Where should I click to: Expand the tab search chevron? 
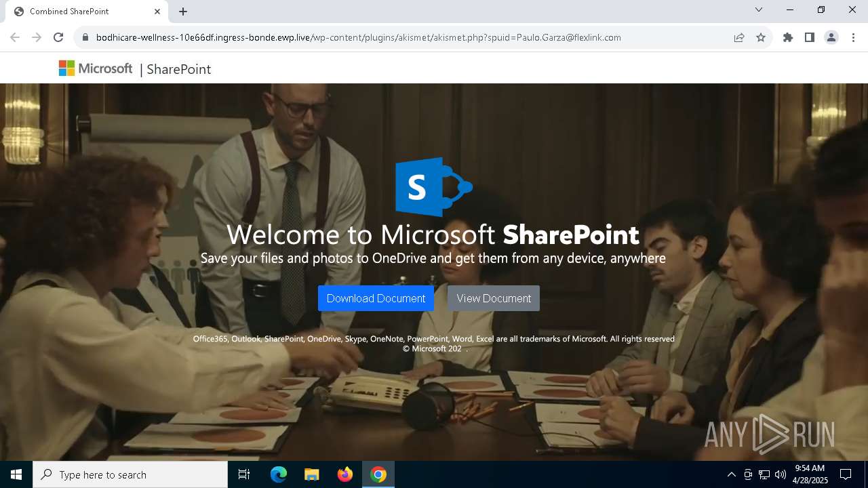(759, 9)
